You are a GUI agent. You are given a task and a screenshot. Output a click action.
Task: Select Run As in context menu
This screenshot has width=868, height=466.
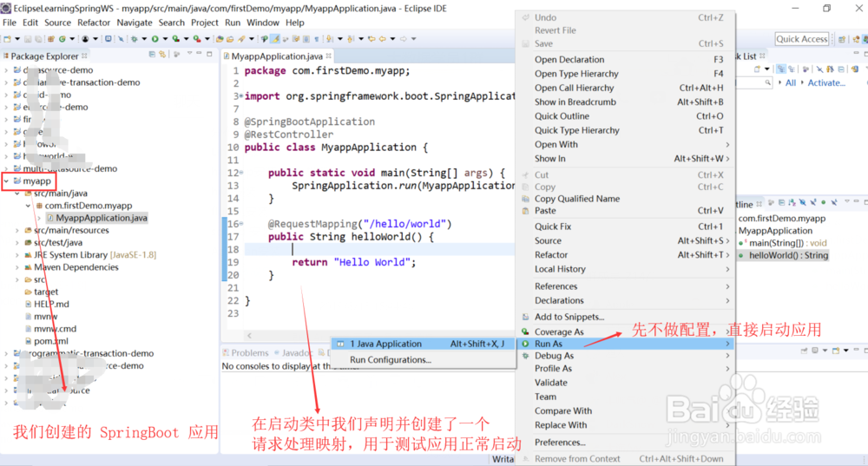coord(626,344)
